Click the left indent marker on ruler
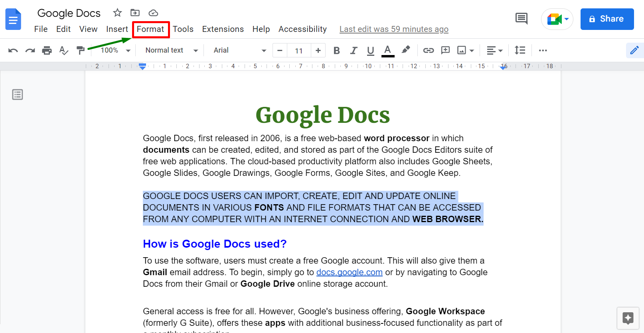The width and height of the screenshot is (644, 333). click(x=142, y=67)
